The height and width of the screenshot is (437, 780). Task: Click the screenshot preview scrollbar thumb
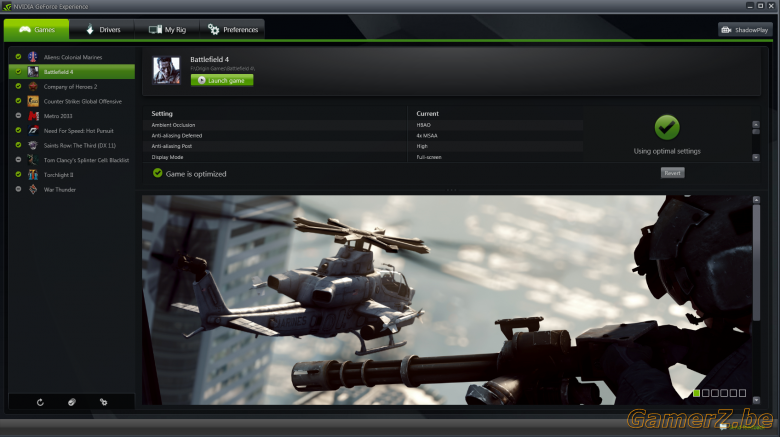tap(756, 262)
